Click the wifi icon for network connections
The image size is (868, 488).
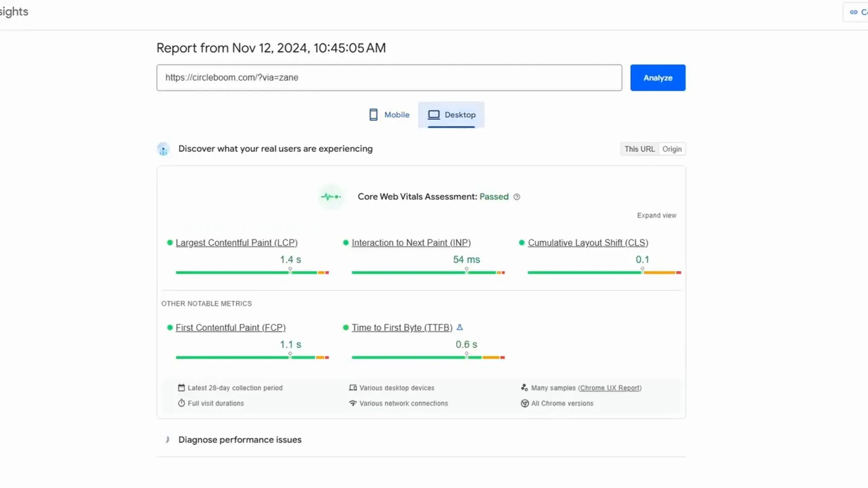pos(353,403)
